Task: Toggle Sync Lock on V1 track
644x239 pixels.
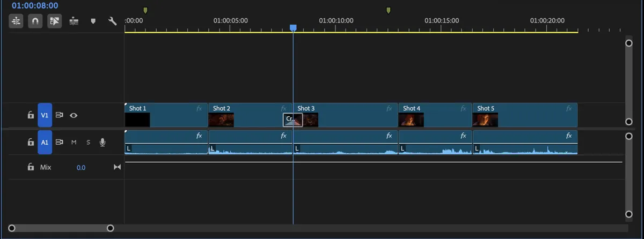Action: tap(60, 115)
